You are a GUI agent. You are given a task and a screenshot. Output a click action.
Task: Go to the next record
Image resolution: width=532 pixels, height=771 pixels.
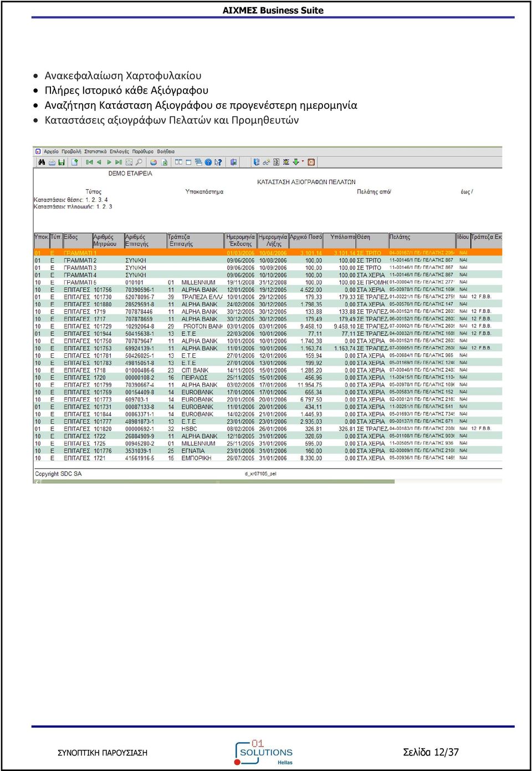coord(109,163)
